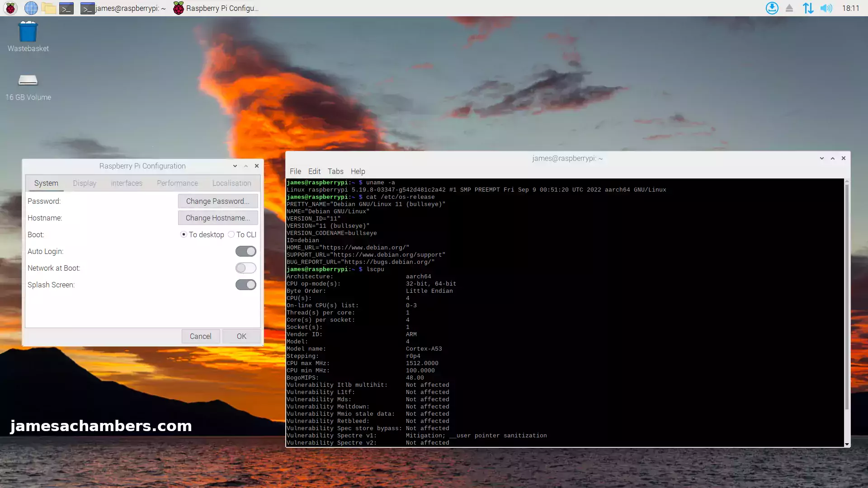
Task: Open the terminal Tabs menu
Action: [x=335, y=171]
